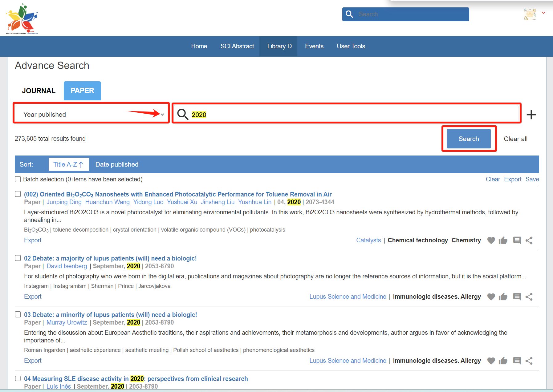Sort results by Title A-Z
This screenshot has width=553, height=392.
[x=68, y=164]
